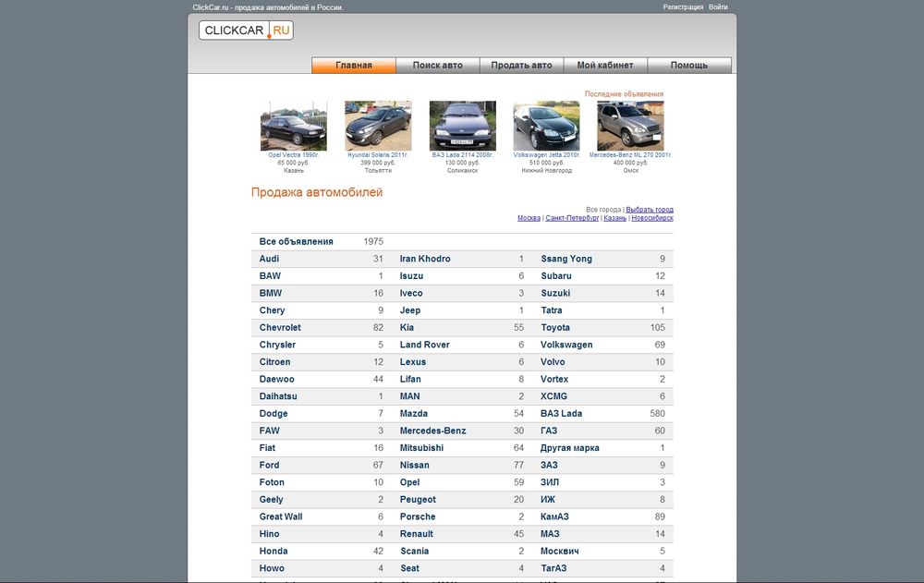Open the Fiat brand listings
924x583 pixels.
(x=267, y=448)
